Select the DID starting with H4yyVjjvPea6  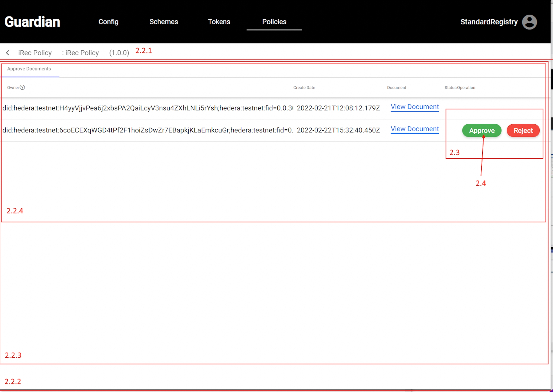147,108
